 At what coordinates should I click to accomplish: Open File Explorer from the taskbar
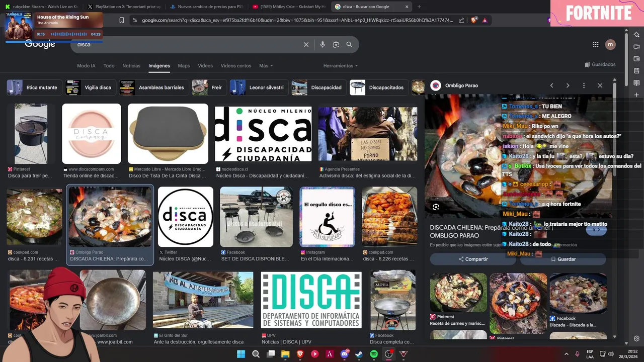285,354
